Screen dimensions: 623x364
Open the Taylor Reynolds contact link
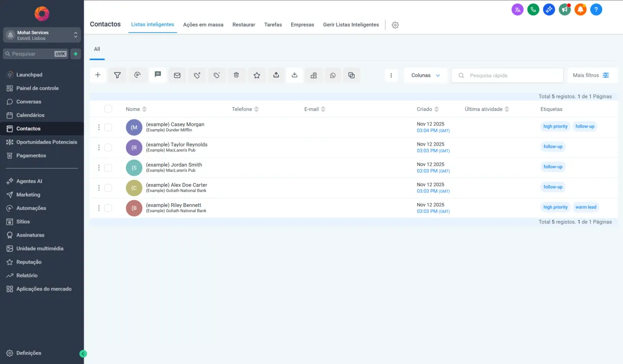[177, 145]
